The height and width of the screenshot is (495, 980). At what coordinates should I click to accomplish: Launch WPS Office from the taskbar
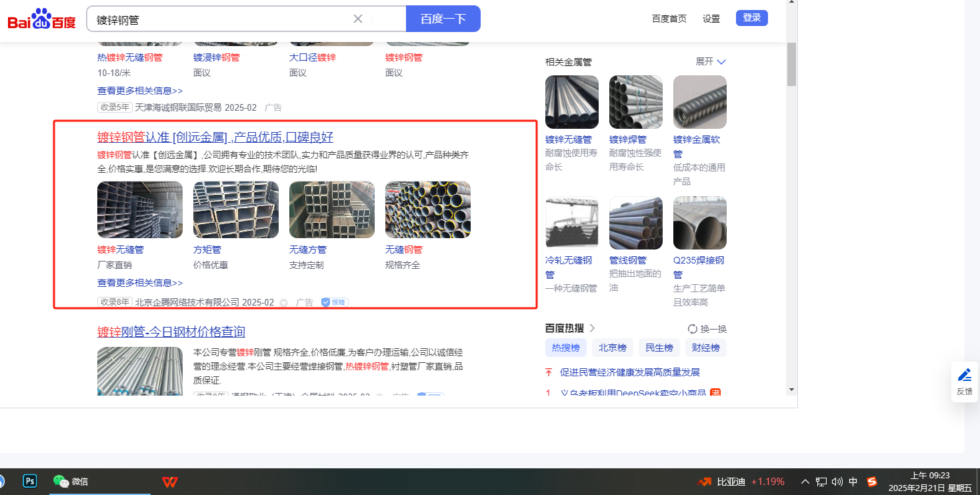pyautogui.click(x=169, y=481)
